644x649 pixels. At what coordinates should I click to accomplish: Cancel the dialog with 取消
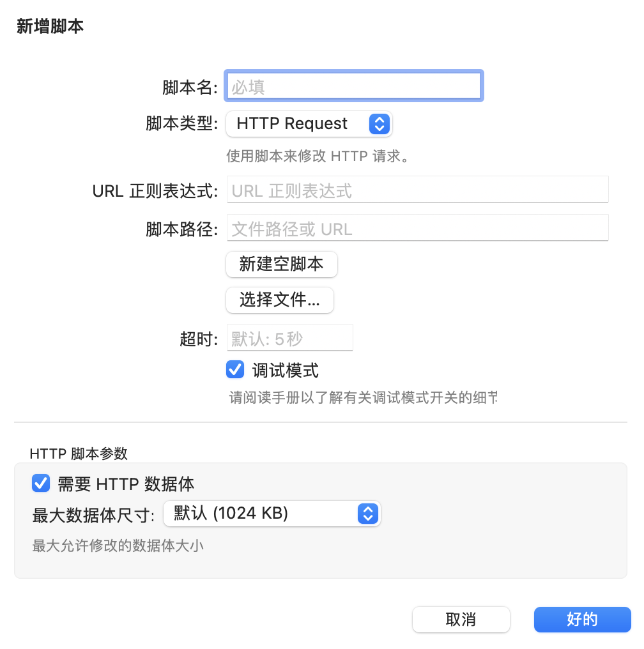point(461,619)
